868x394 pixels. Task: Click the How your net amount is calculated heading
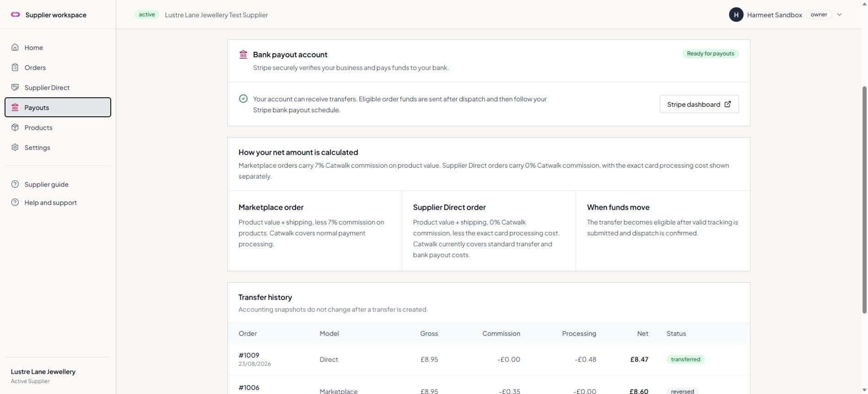(x=298, y=152)
